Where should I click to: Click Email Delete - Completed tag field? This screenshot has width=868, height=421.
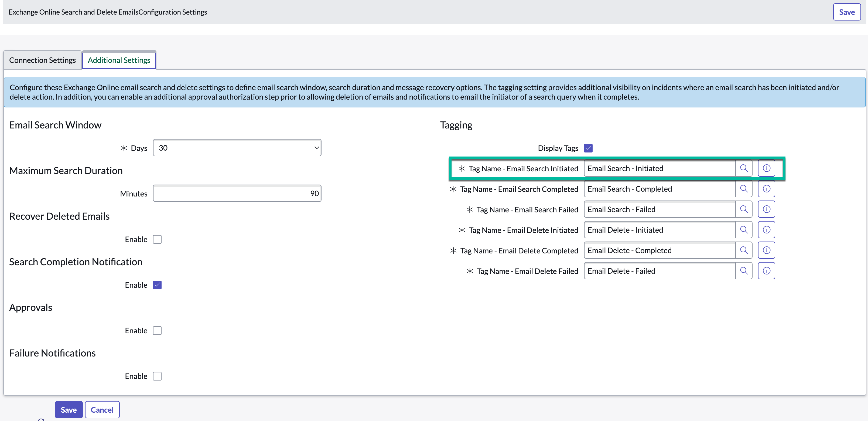pyautogui.click(x=659, y=250)
